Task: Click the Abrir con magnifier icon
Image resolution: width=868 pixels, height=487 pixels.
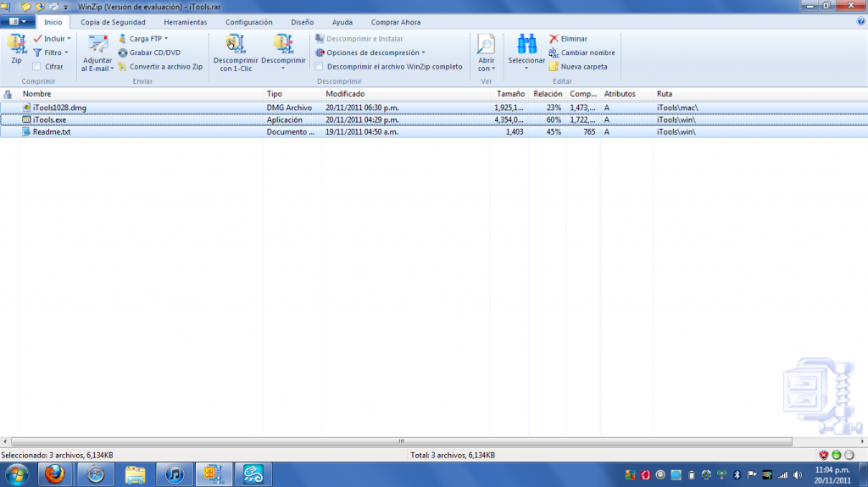Action: (486, 44)
